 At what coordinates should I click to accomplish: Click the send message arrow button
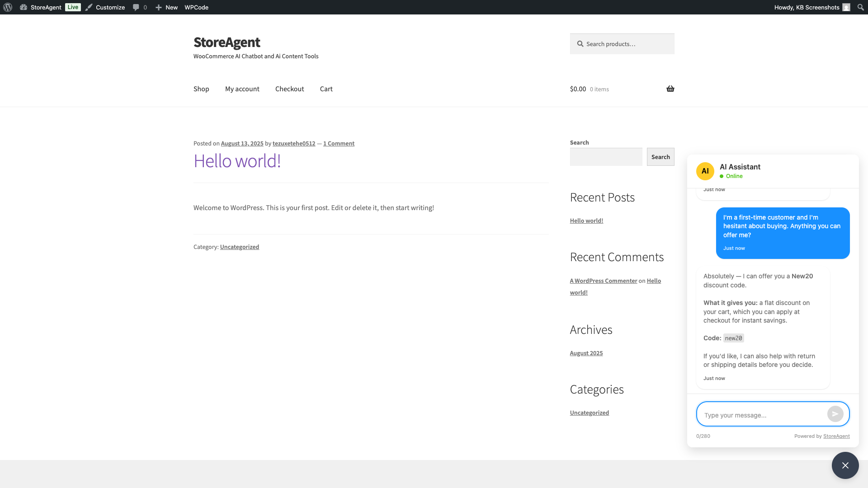point(835,414)
